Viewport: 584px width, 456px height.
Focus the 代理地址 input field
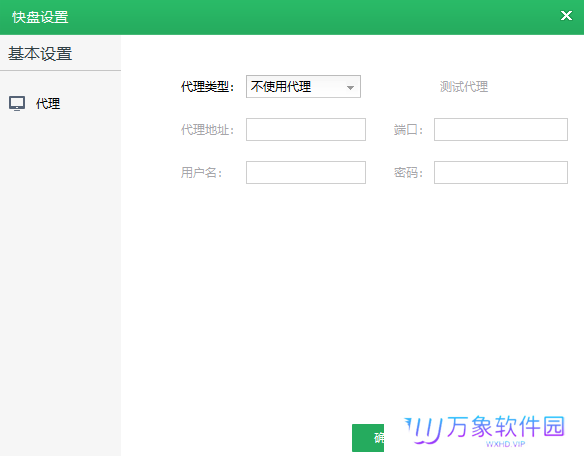point(306,130)
